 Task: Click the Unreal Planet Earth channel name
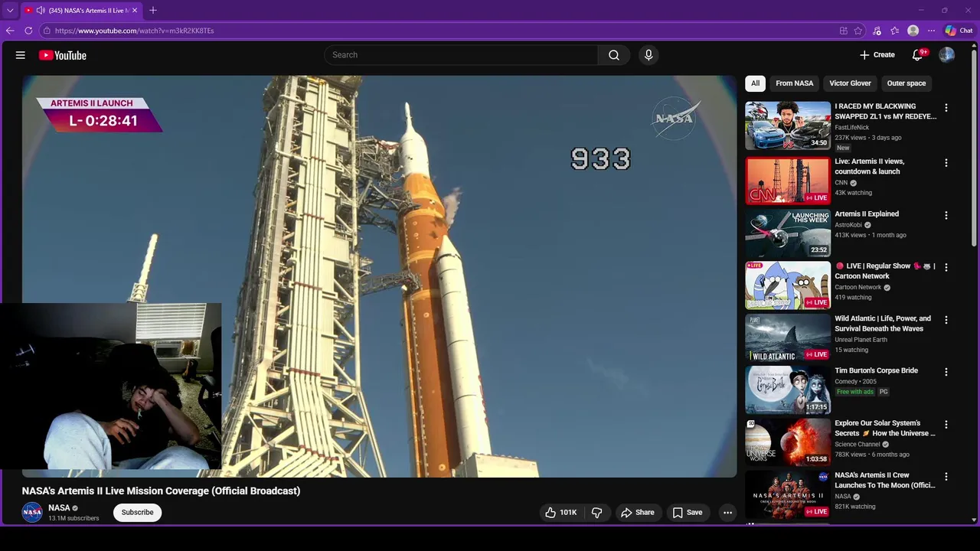tap(861, 340)
